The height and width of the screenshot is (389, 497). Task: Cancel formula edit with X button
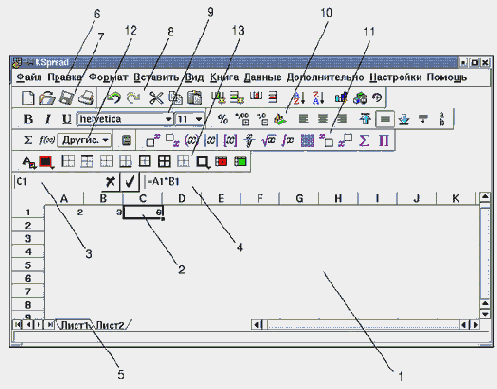click(x=110, y=182)
